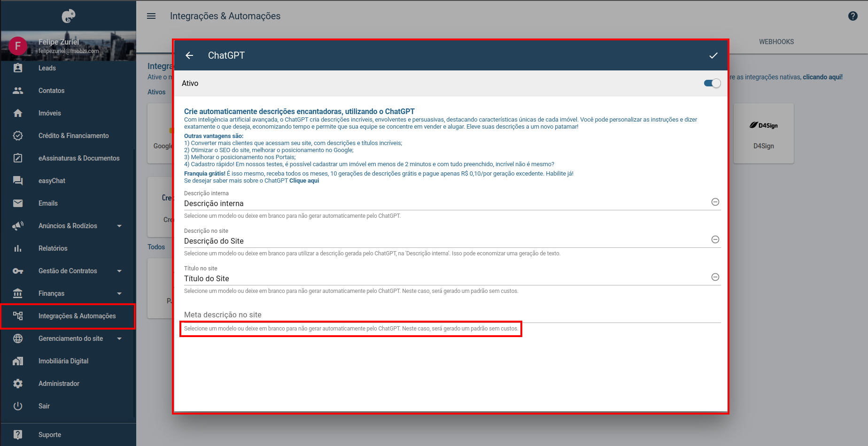Open eAssinaturas & Documentos menu item
868x446 pixels.
pyautogui.click(x=68, y=158)
